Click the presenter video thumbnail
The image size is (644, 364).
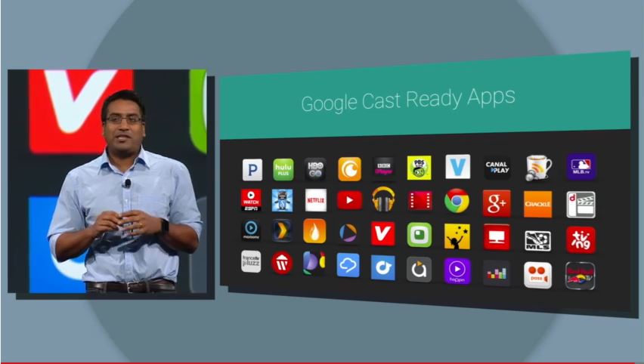[x=111, y=183]
